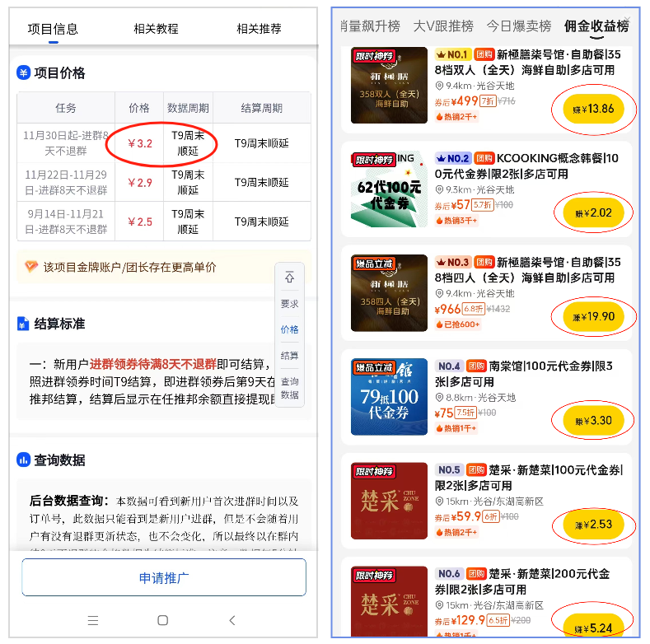Select the 大V跟推榜 ranking tab

coord(443,26)
